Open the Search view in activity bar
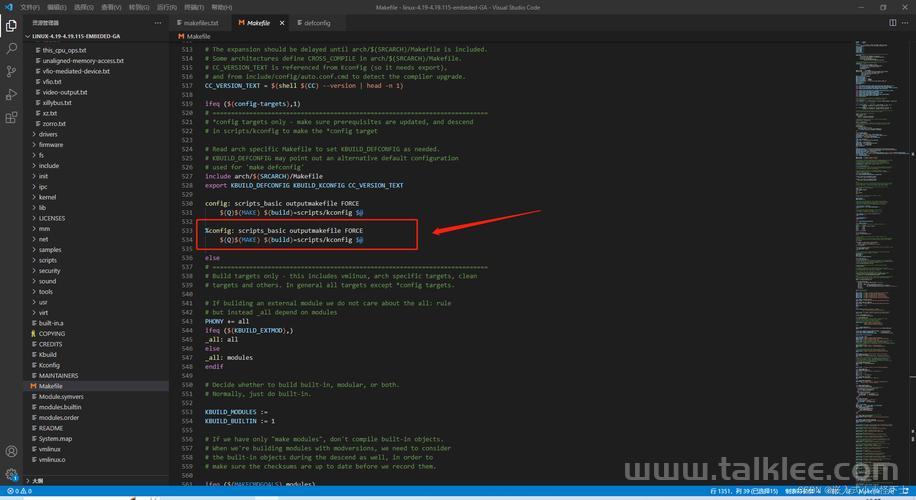The height and width of the screenshot is (500, 916). click(11, 48)
